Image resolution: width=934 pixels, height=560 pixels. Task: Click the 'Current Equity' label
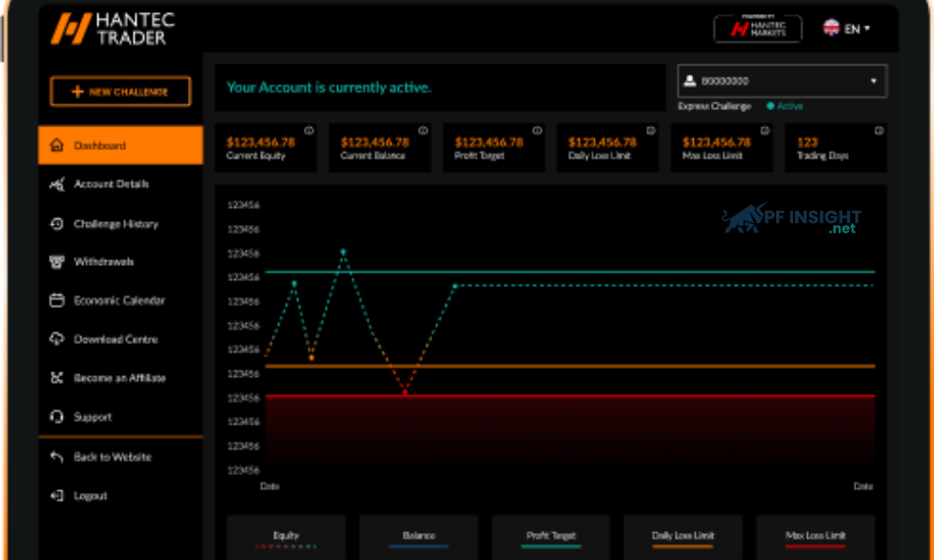point(256,156)
